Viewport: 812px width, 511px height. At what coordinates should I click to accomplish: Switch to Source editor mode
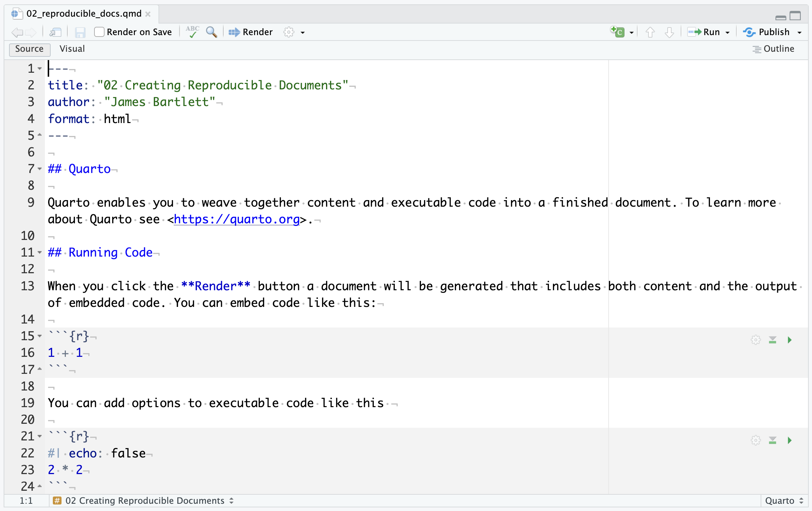(x=29, y=49)
